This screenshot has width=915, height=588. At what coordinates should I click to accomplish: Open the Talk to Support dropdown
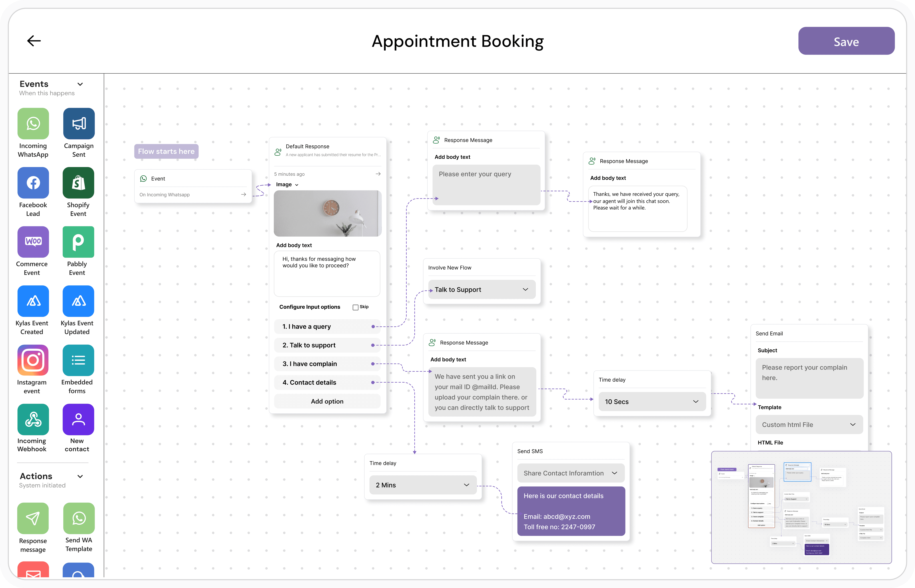(x=482, y=290)
